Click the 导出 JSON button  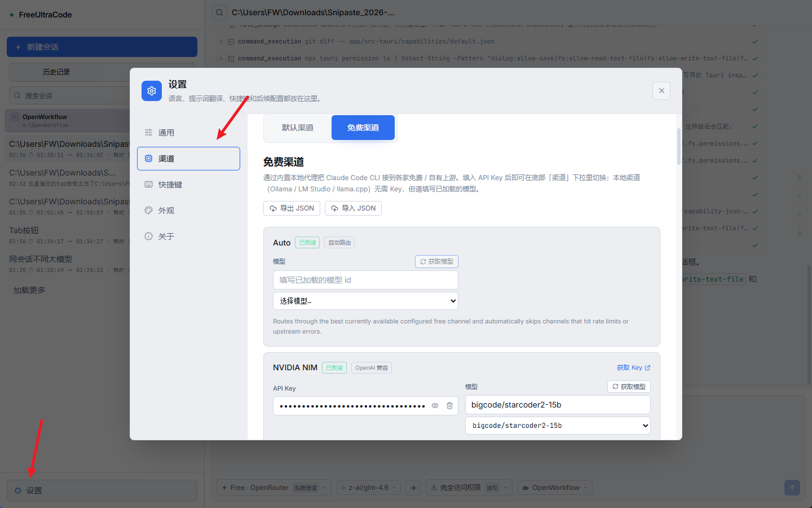pyautogui.click(x=292, y=208)
